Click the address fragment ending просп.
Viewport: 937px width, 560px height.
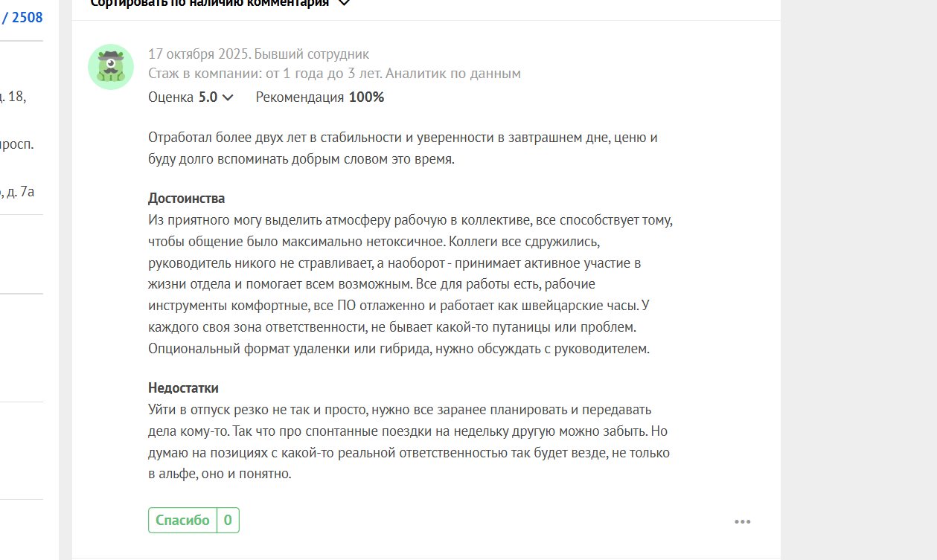pyautogui.click(x=19, y=144)
